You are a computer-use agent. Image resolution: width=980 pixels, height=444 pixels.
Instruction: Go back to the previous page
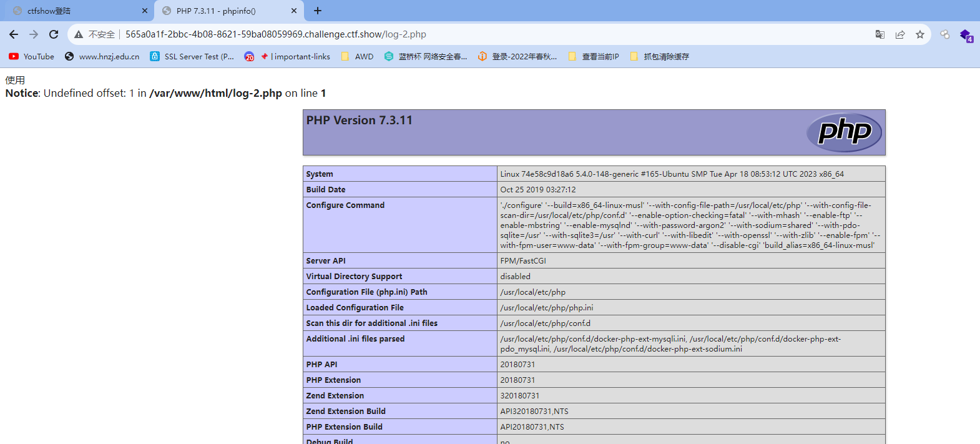[x=14, y=34]
